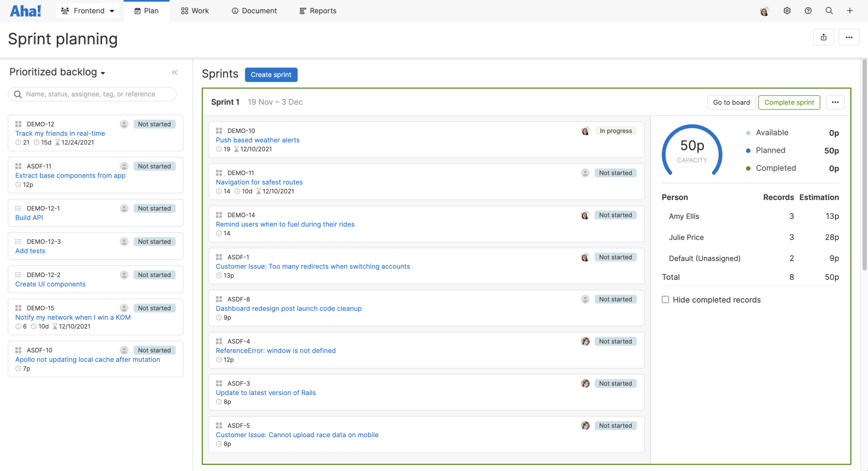Toggle Hide completed records checkbox
The image size is (868, 471).
point(665,300)
